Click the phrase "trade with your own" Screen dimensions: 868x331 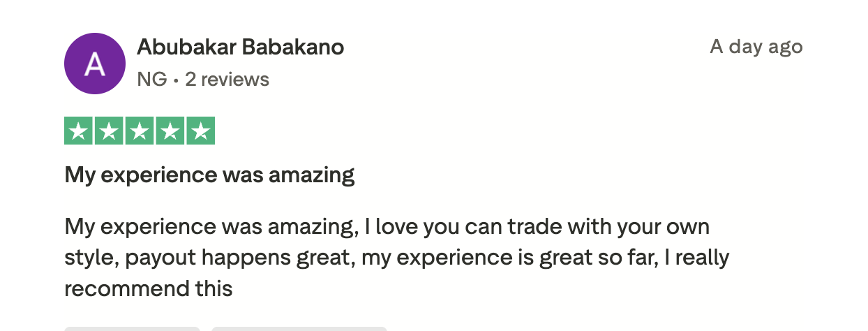(x=612, y=227)
